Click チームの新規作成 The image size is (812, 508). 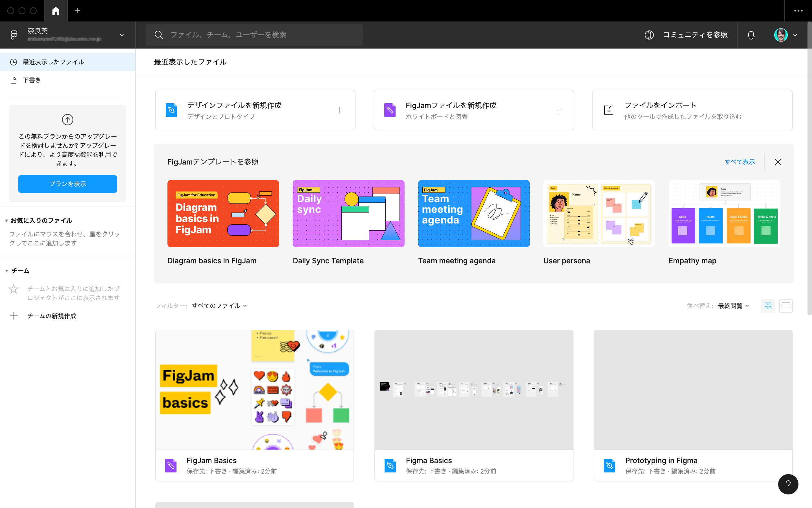pos(52,316)
